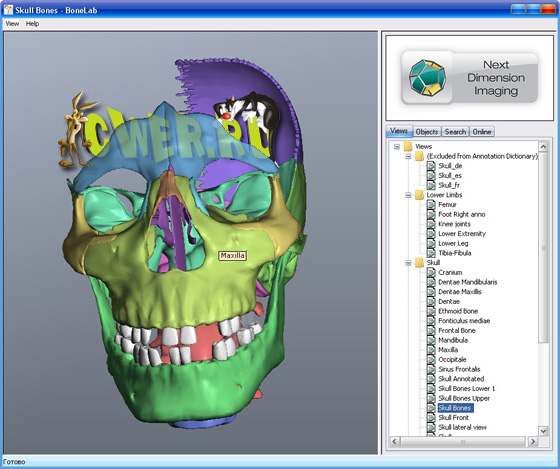Click the view icon beside Tibia-Fibula
Screen dimensions: 560x469
pos(431,253)
